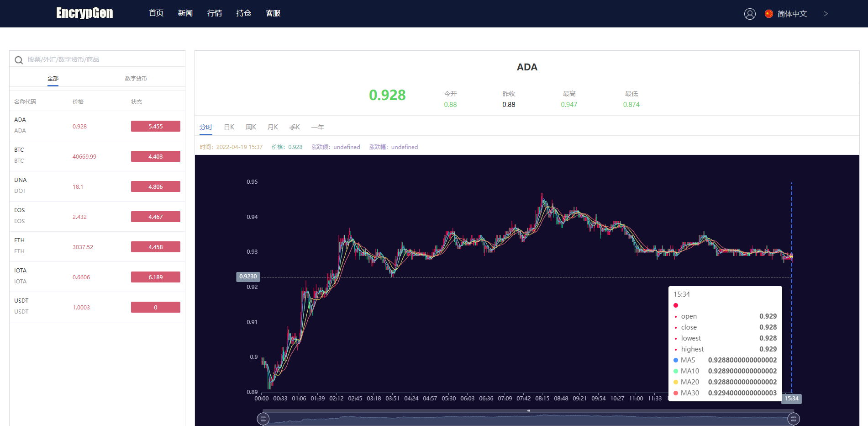Click the EncrypGen logo
The width and height of the screenshot is (868, 426).
coord(84,13)
